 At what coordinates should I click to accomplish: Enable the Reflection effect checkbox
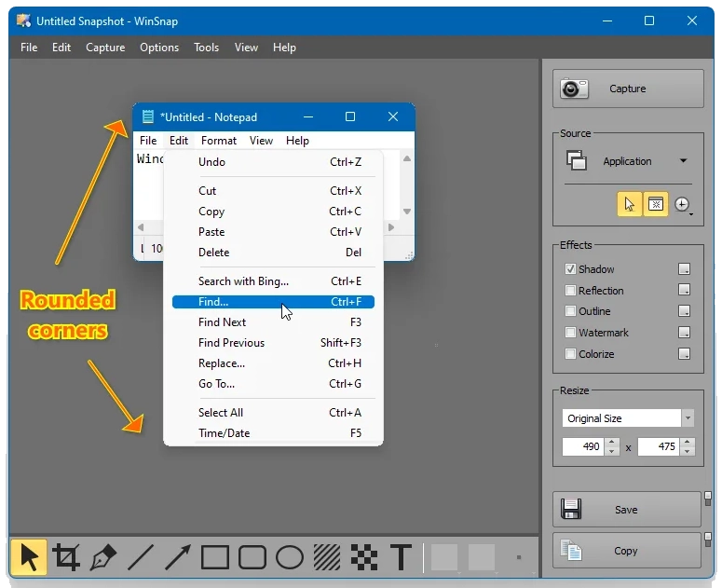click(x=570, y=290)
